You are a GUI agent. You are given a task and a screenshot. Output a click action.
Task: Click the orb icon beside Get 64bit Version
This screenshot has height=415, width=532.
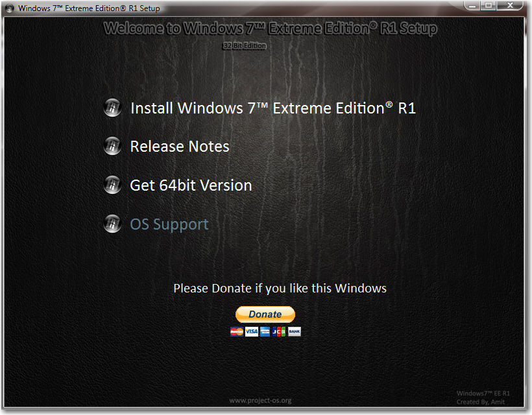coord(112,185)
